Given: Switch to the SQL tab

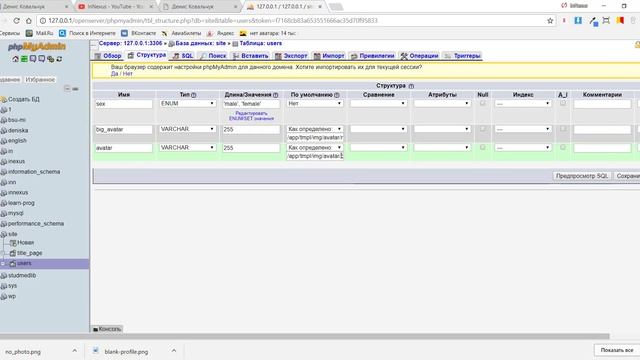Looking at the screenshot, I should [183, 56].
